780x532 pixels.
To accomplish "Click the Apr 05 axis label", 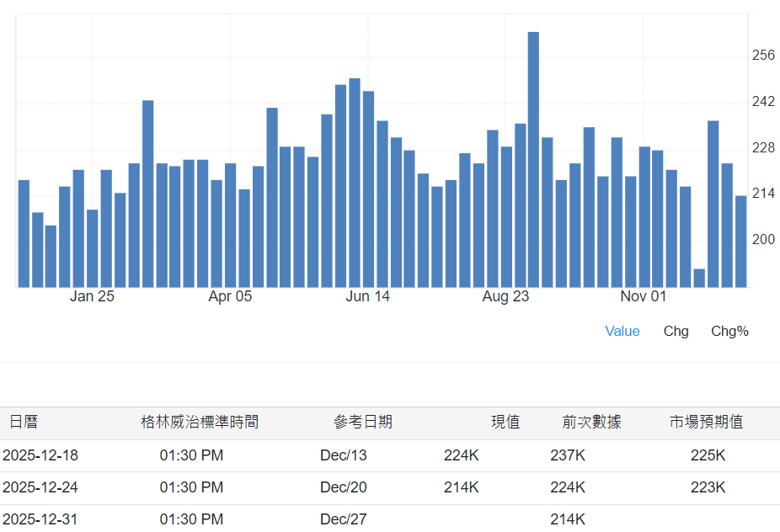I will [230, 295].
